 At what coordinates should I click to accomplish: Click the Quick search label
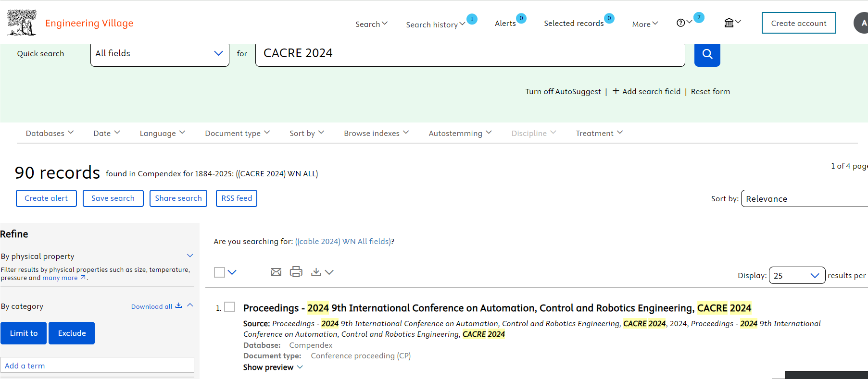40,53
